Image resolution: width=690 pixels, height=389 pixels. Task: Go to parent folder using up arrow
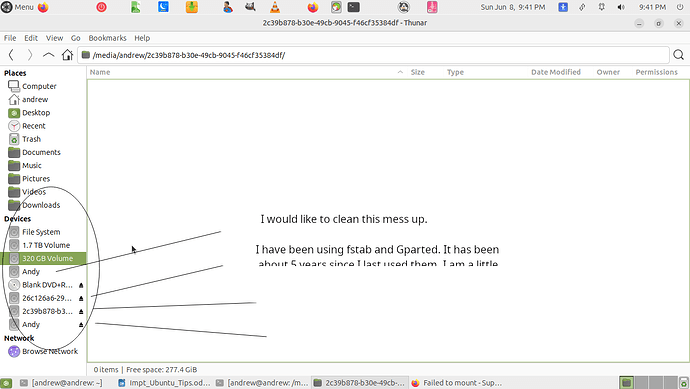pyautogui.click(x=48, y=55)
